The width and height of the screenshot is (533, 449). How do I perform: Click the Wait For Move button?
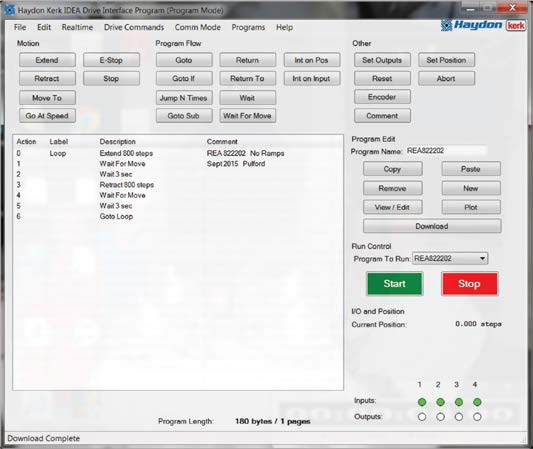click(247, 116)
